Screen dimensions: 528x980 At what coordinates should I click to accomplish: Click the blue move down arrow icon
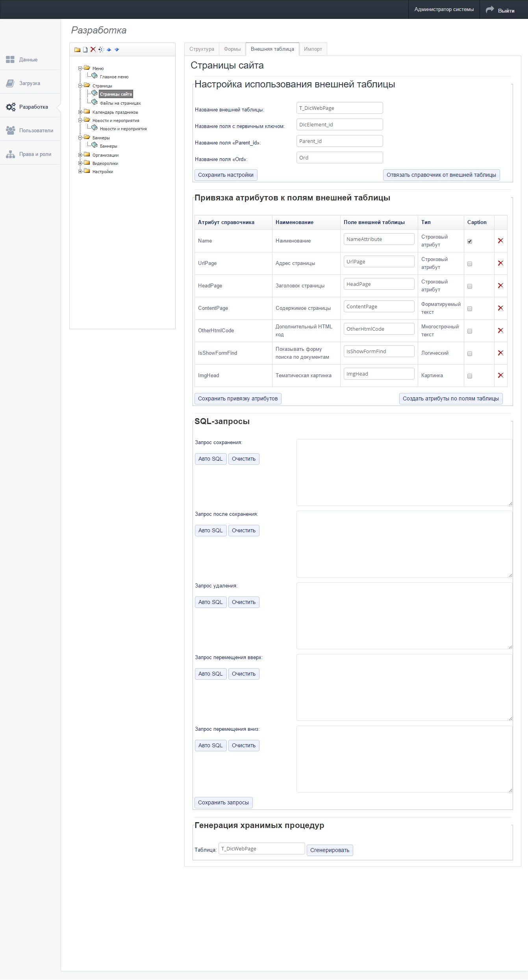(117, 50)
